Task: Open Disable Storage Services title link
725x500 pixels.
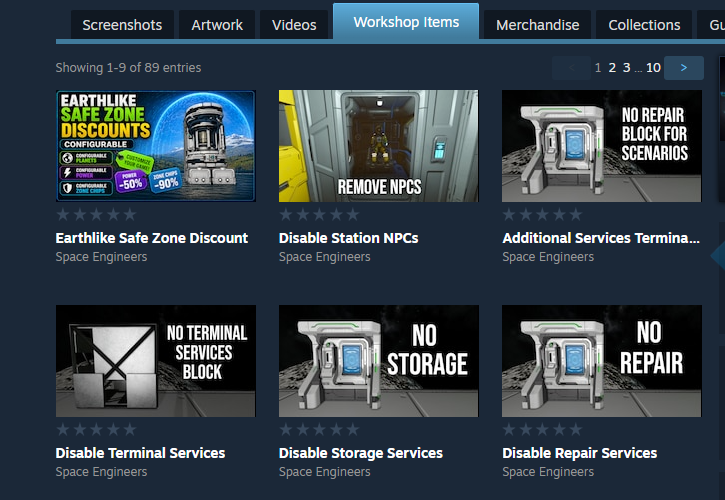Action: 361,453
